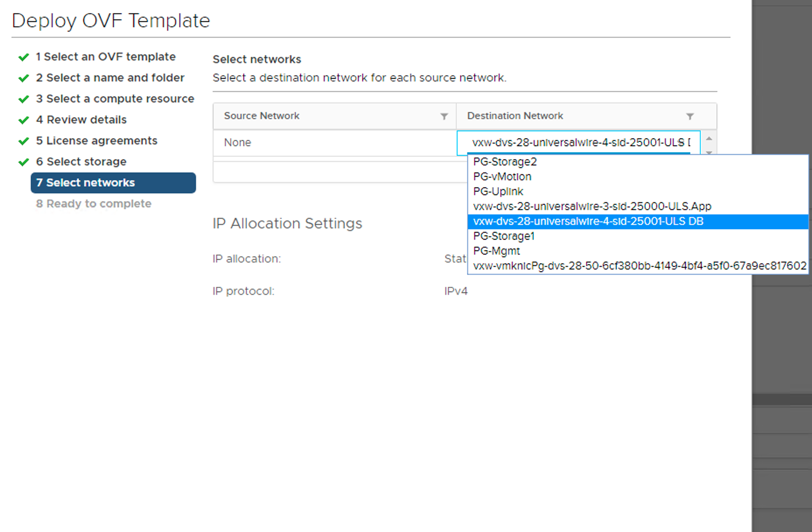Go to step 1 Select an OVF template
This screenshot has height=532, width=812.
105,57
